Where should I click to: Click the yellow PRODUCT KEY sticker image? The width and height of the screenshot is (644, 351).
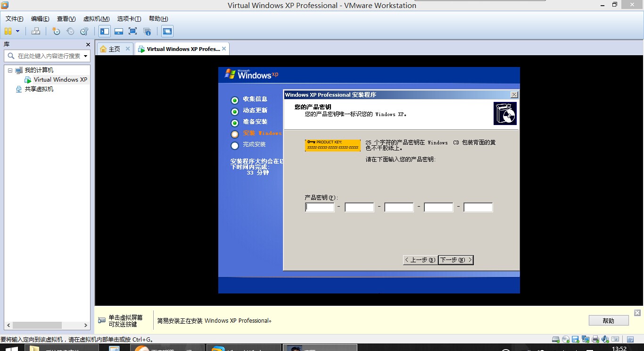(333, 145)
